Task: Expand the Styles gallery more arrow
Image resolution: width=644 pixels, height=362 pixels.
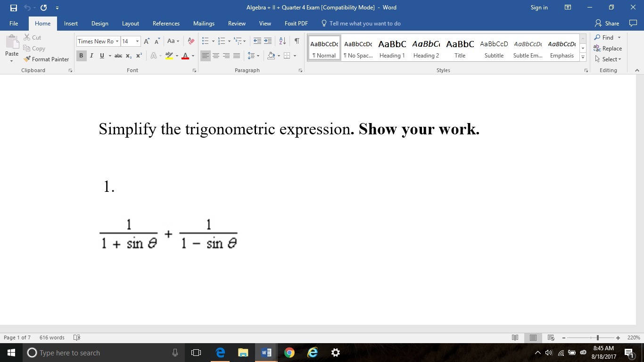Action: point(583,58)
